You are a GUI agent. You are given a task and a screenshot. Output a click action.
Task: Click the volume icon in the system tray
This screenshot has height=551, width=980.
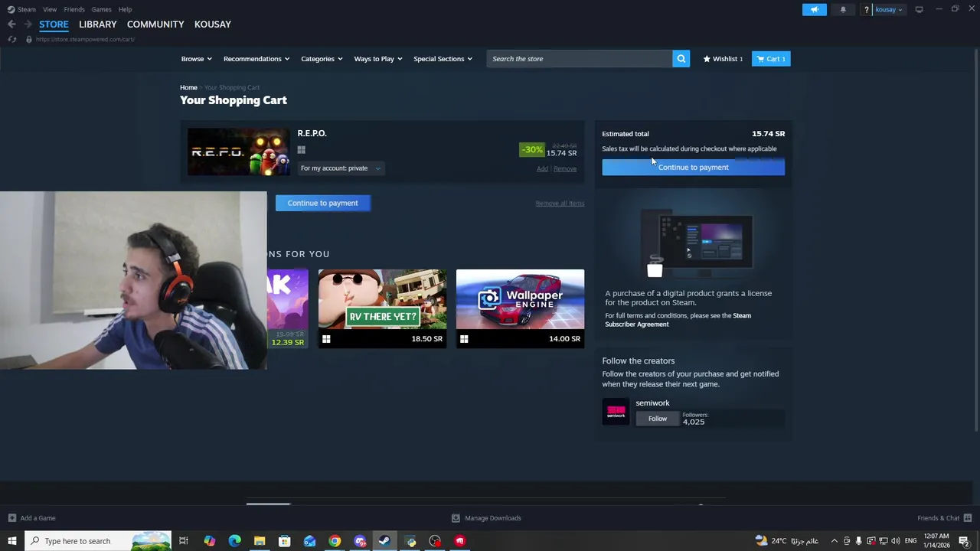coord(895,541)
